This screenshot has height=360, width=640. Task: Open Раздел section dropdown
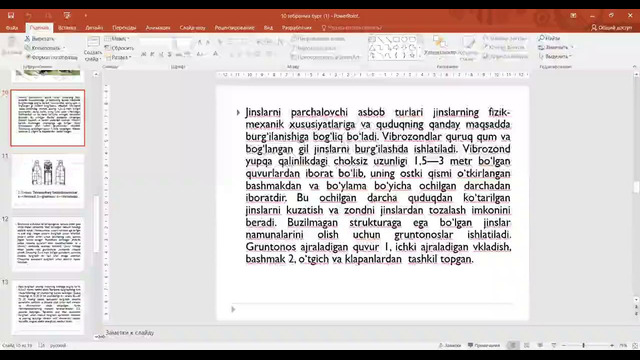(x=118, y=57)
